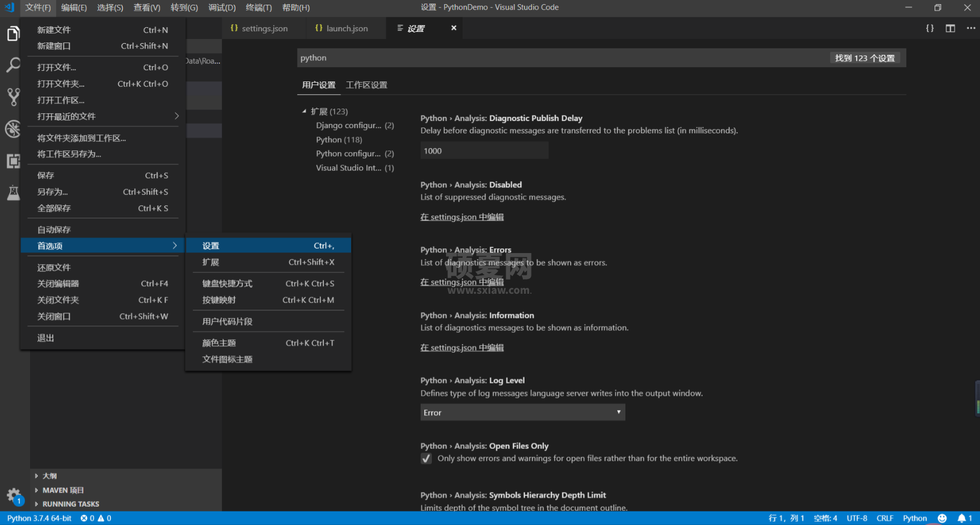Toggle Open Files Only checkbox
Viewport: 980px width, 525px height.
426,458
